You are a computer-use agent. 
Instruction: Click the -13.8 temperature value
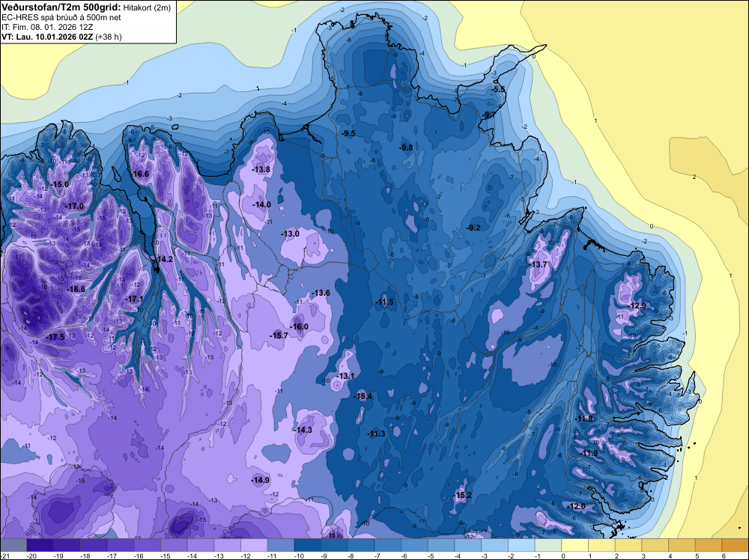[x=261, y=169]
